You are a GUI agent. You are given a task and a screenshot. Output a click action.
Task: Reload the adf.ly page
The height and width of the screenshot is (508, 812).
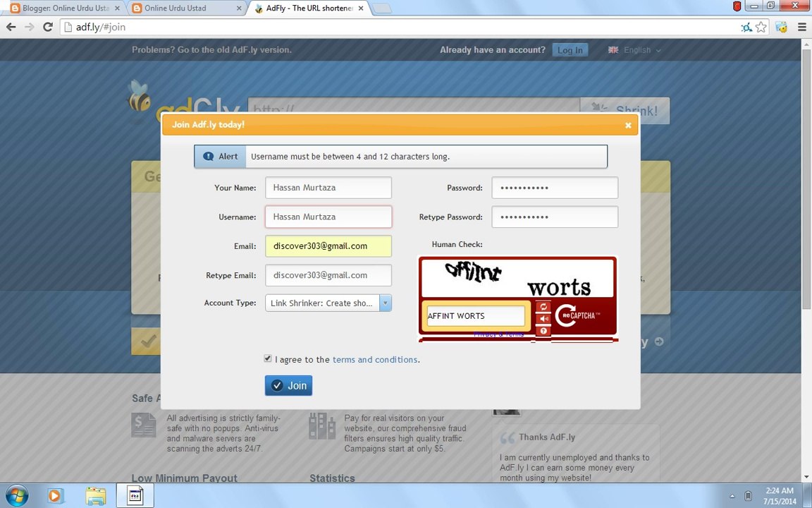[x=48, y=27]
